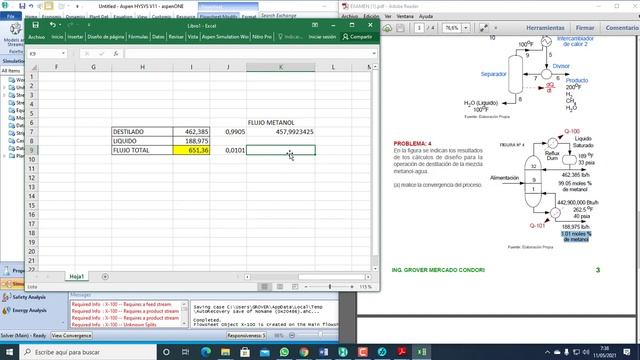Open the Comentario pane in Adobe Reader
Viewport: 640px width, 360px height.
click(x=622, y=28)
